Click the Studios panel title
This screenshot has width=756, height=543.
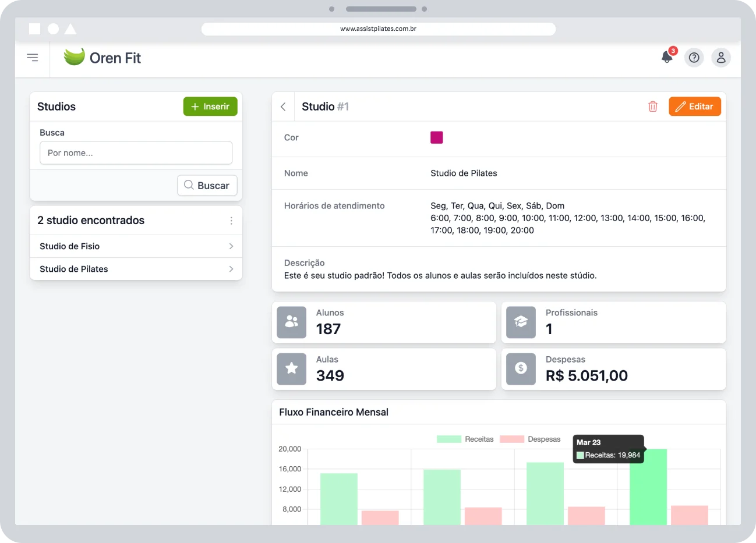(56, 107)
